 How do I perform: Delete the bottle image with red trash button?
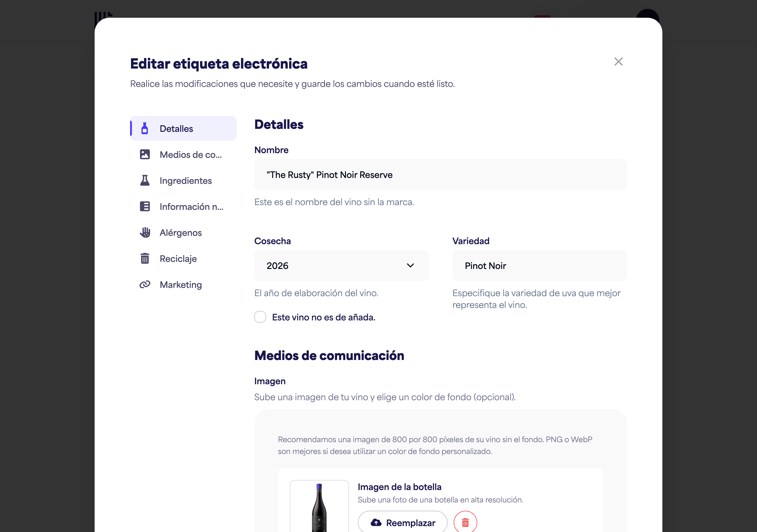point(465,523)
